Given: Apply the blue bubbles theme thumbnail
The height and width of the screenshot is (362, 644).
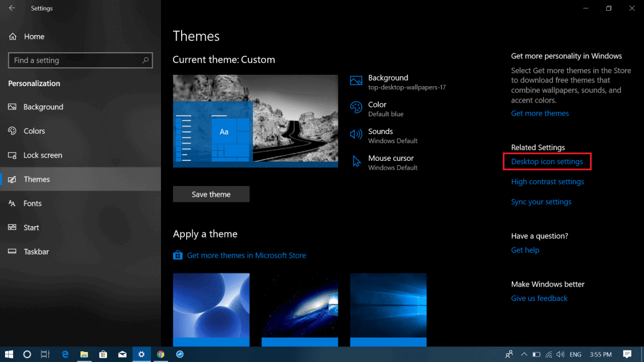Looking at the screenshot, I should tap(211, 309).
